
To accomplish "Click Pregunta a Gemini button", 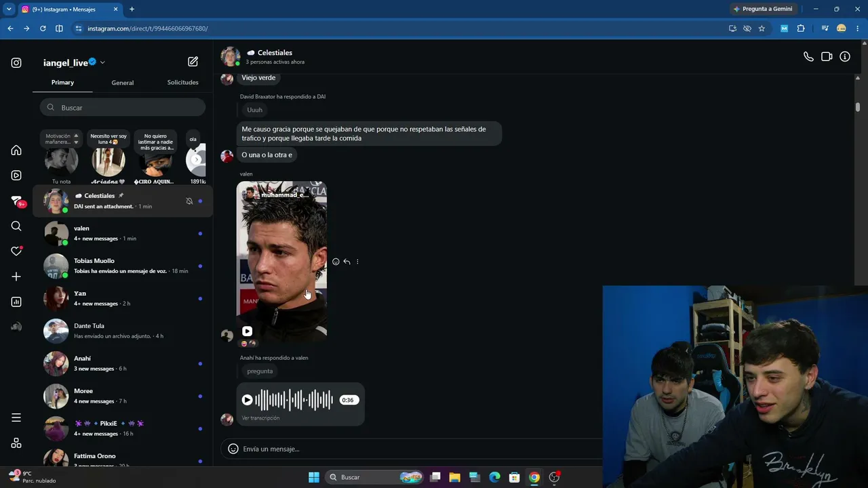I will (762, 9).
